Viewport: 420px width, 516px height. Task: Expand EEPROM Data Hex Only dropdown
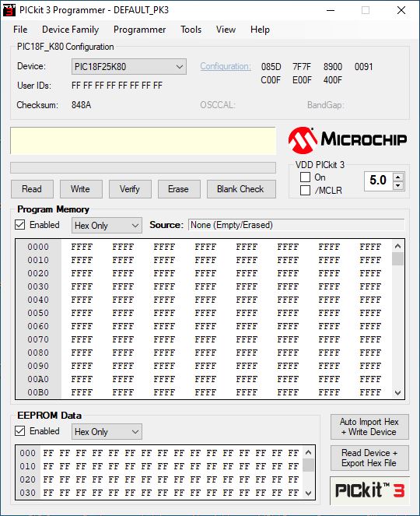(107, 431)
